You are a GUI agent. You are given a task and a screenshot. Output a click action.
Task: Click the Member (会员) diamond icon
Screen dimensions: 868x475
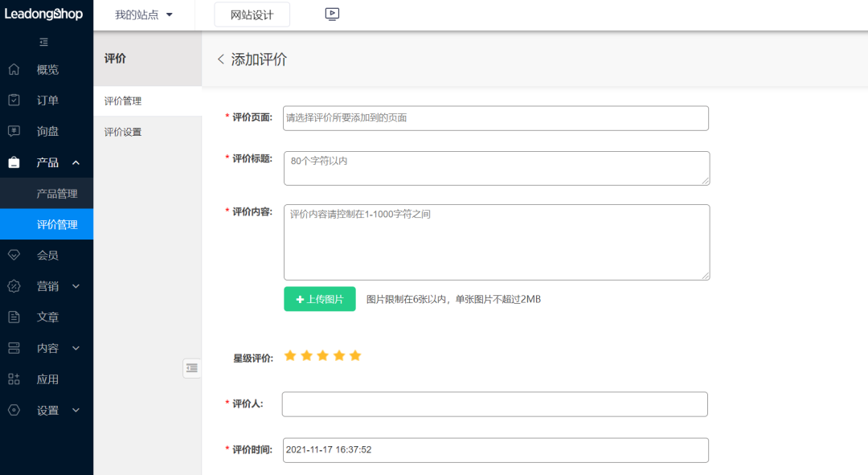(14, 255)
